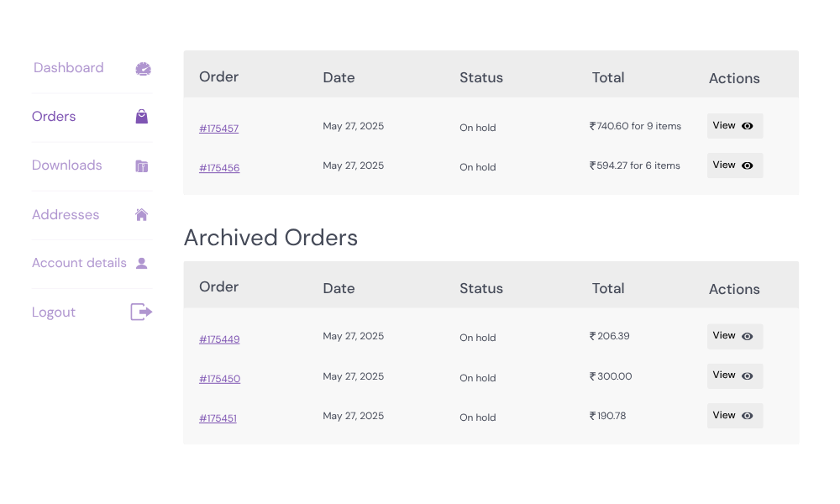The image size is (840, 504).
Task: Open archived order #175449 link
Action: point(219,339)
